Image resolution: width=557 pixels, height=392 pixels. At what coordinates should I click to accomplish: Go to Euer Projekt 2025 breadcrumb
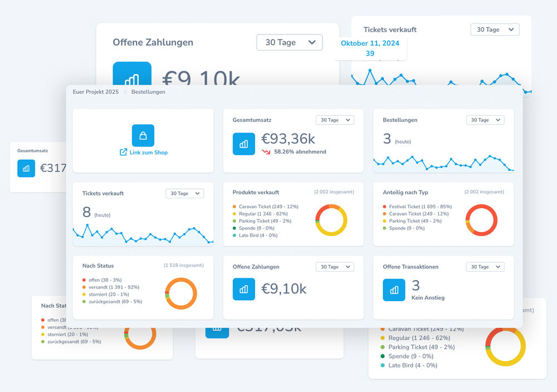coord(95,92)
